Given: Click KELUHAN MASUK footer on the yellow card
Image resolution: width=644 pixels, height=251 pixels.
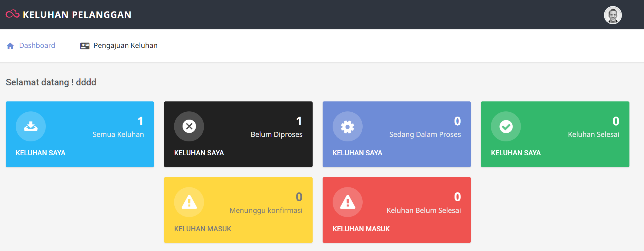Looking at the screenshot, I should tap(203, 229).
